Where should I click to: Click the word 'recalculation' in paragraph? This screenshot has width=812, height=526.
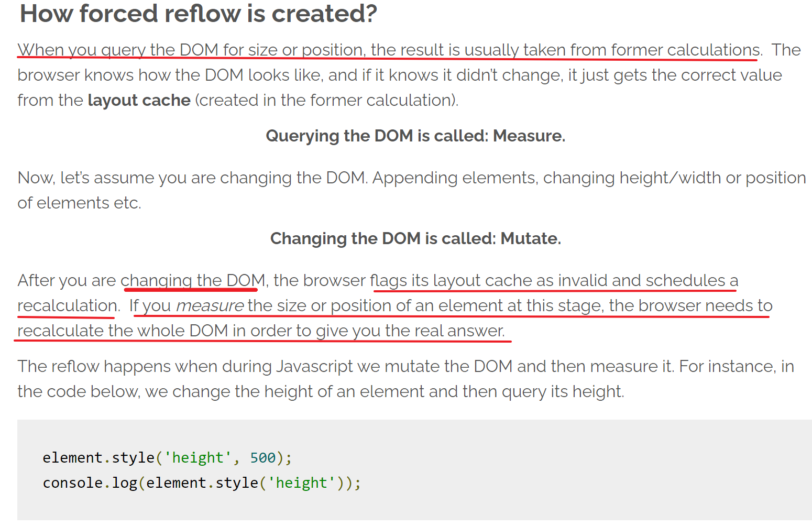pos(68,305)
